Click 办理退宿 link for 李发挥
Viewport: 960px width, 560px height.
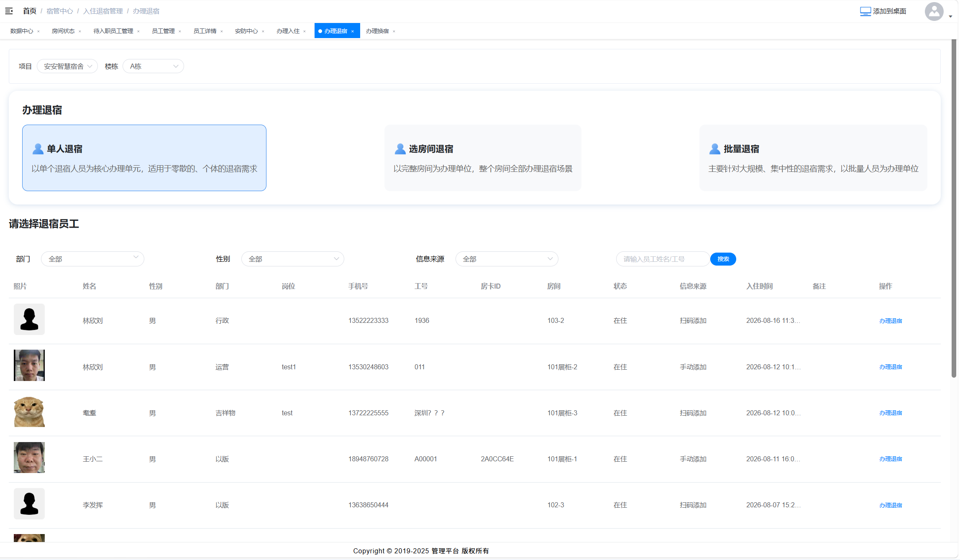891,505
